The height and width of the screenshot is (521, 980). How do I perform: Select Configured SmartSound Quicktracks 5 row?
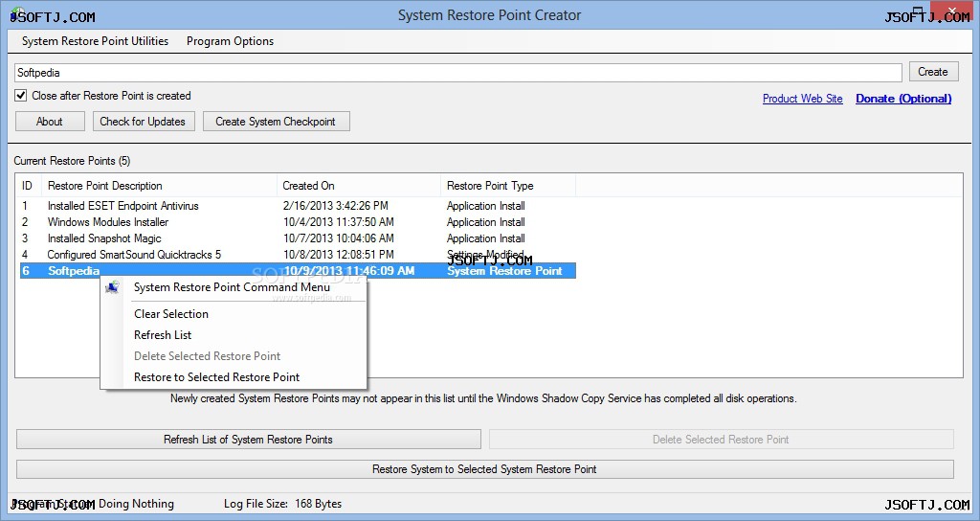click(x=298, y=255)
